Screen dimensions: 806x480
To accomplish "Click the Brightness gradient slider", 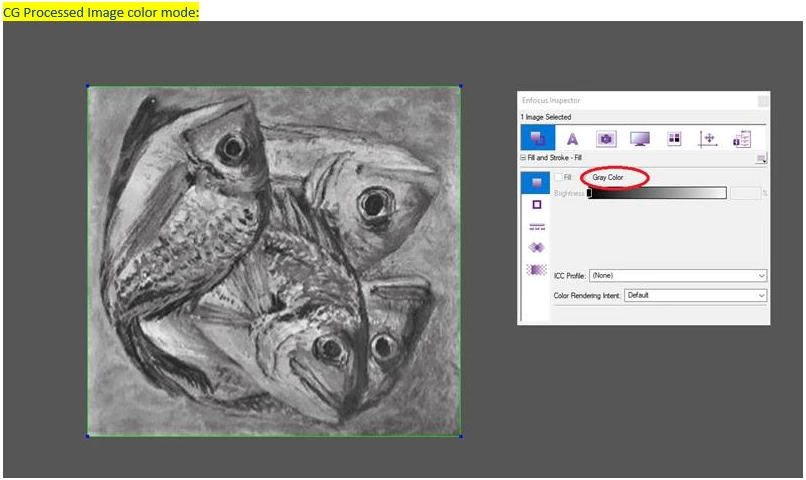I will point(656,193).
